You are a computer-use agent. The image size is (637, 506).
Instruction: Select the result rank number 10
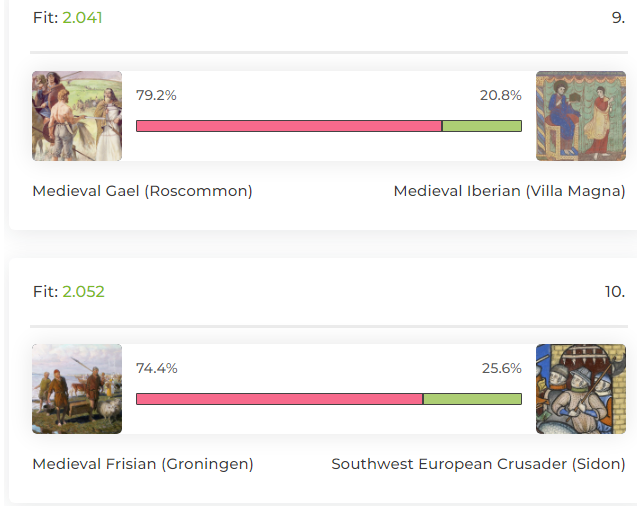click(x=615, y=291)
